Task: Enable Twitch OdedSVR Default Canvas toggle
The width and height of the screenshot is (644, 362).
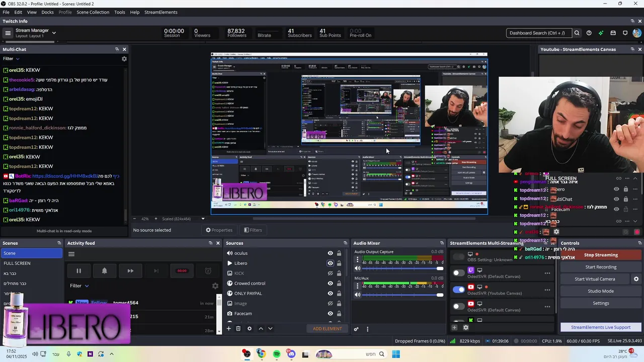Action: pos(458,273)
